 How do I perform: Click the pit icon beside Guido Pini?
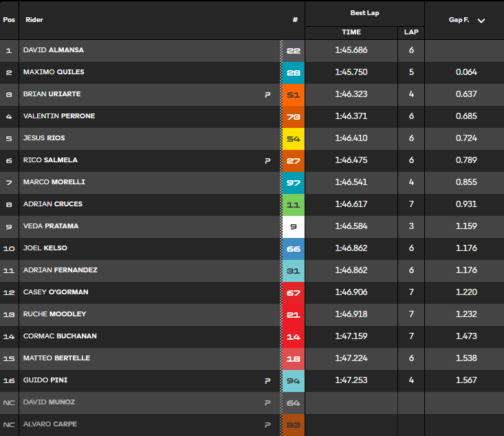point(267,381)
